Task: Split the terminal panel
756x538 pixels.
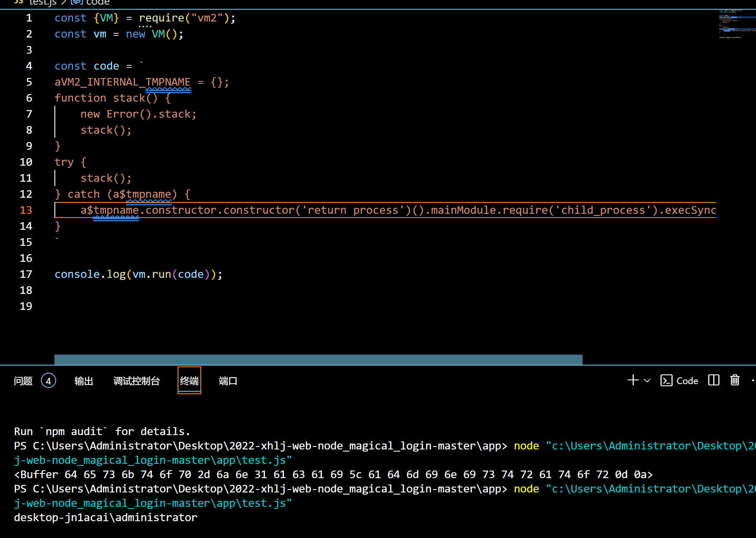Action: point(714,380)
